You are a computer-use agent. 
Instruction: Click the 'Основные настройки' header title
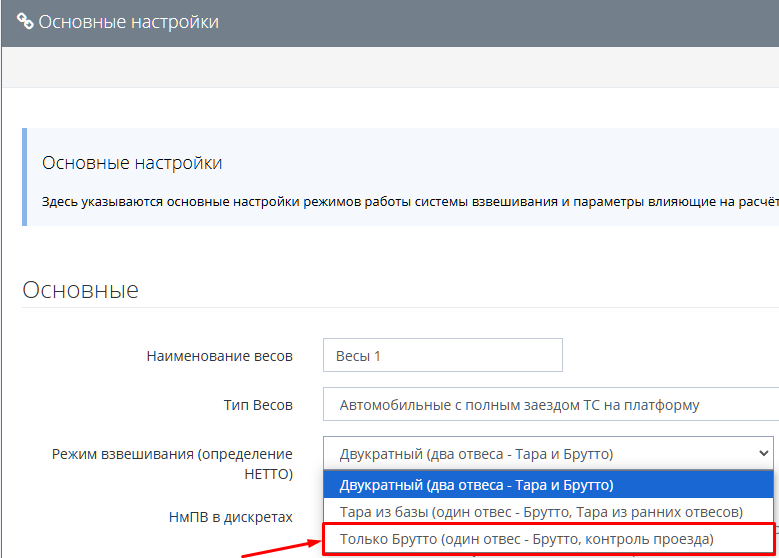[x=128, y=21]
